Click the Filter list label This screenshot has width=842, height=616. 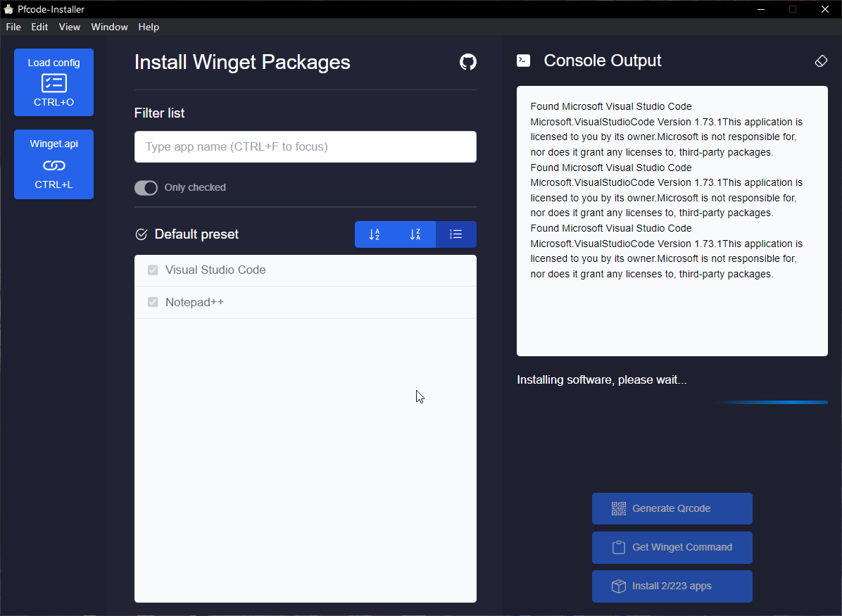[160, 113]
